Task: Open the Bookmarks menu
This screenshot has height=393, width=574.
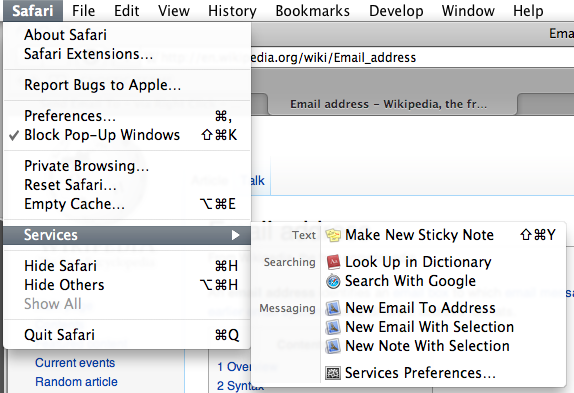Action: 313,11
